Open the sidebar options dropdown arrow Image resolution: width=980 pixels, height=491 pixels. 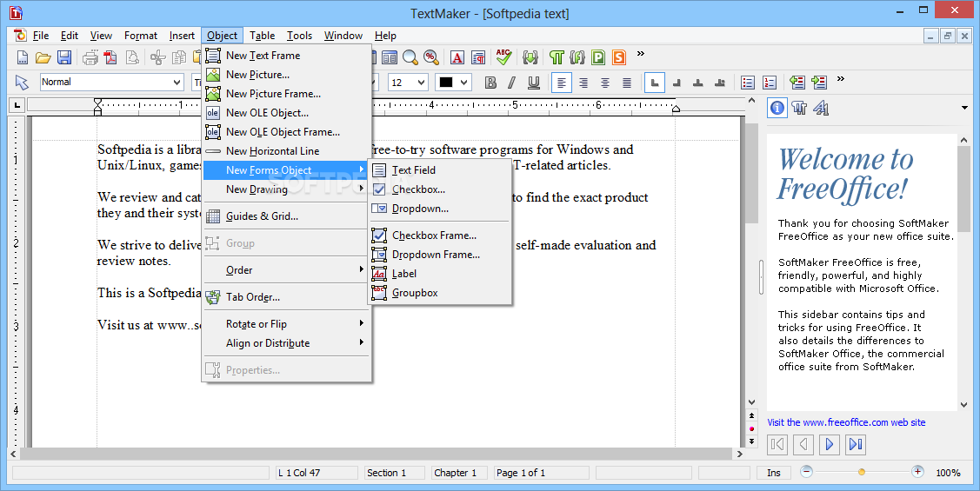965,108
